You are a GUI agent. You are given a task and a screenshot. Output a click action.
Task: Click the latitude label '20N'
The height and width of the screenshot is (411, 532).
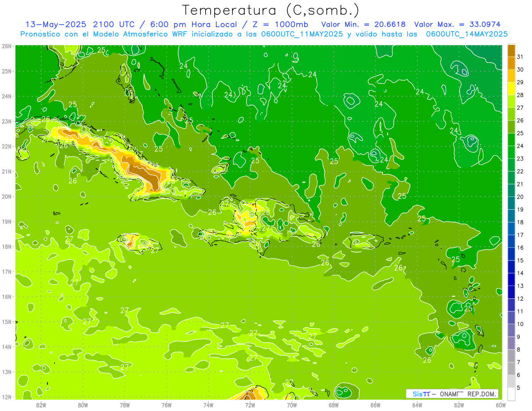pyautogui.click(x=7, y=196)
